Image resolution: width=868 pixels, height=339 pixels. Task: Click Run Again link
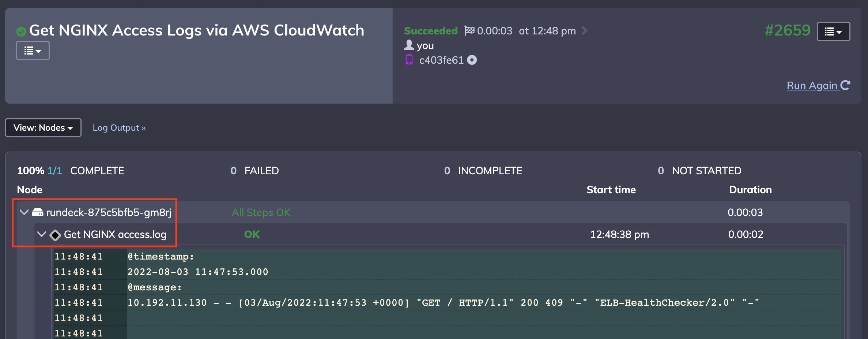click(x=818, y=85)
